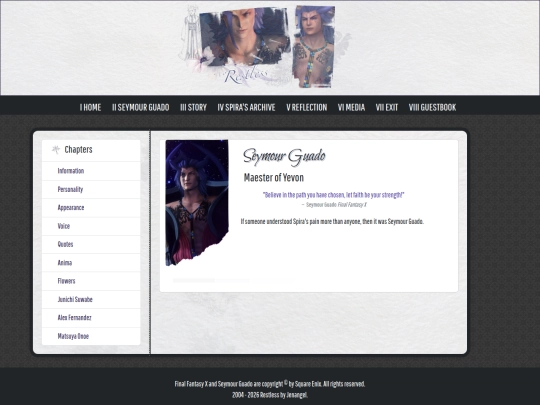Click the purple 'Believe in the path' quote
This screenshot has height=405, width=540.
pyautogui.click(x=333, y=195)
